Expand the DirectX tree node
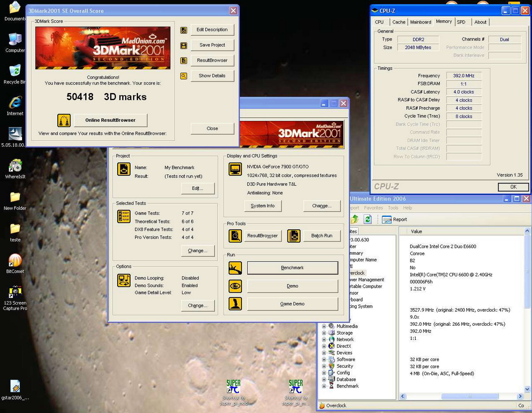 pyautogui.click(x=324, y=346)
